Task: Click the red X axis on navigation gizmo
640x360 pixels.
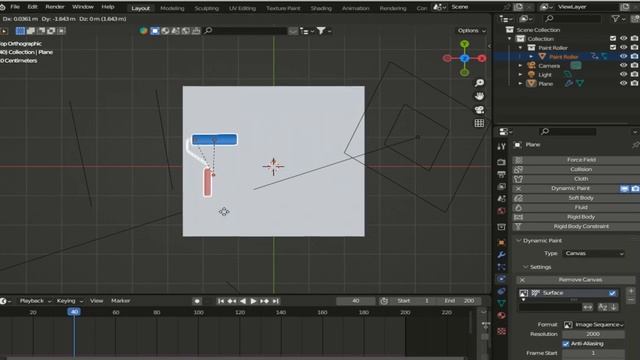Action: point(482,58)
